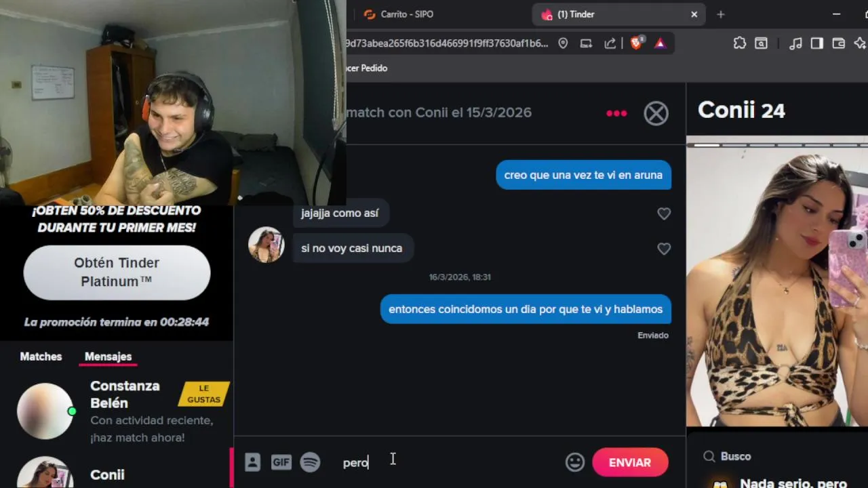Like the 'jajajja como así' message heart
This screenshot has height=488, width=868.
coord(664,213)
